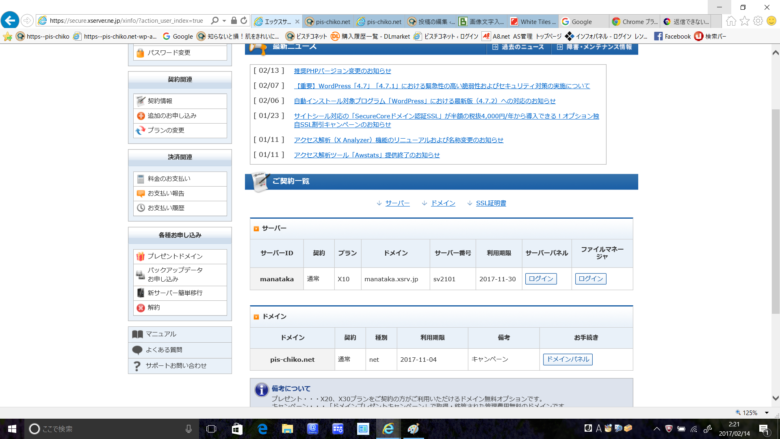Open the Google bookmark in favorites bar

(x=178, y=36)
